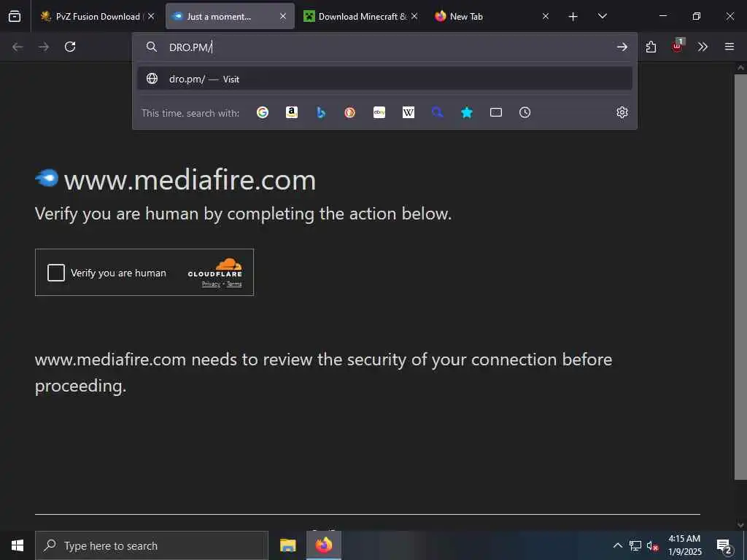Click the Firefox taskbar icon
747x560 pixels.
323,545
